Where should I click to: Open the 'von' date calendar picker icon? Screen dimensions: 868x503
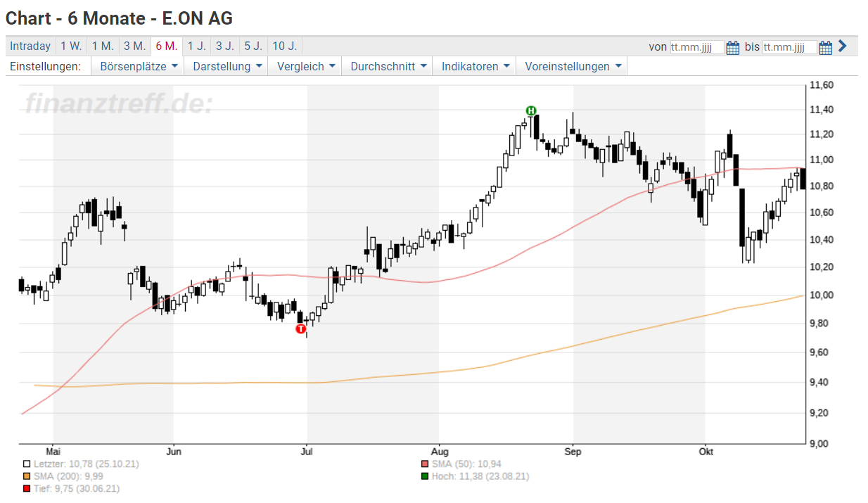coord(732,47)
